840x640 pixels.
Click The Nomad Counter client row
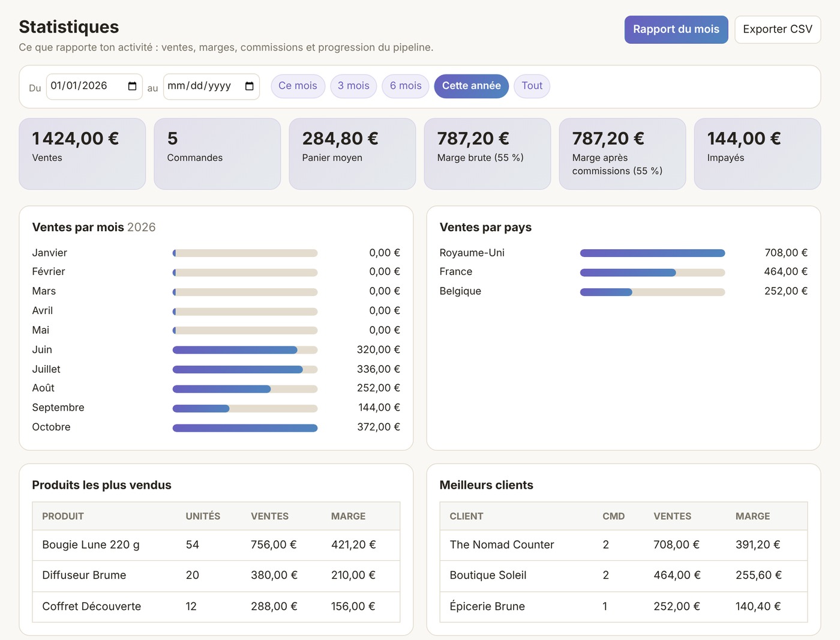[623, 545]
